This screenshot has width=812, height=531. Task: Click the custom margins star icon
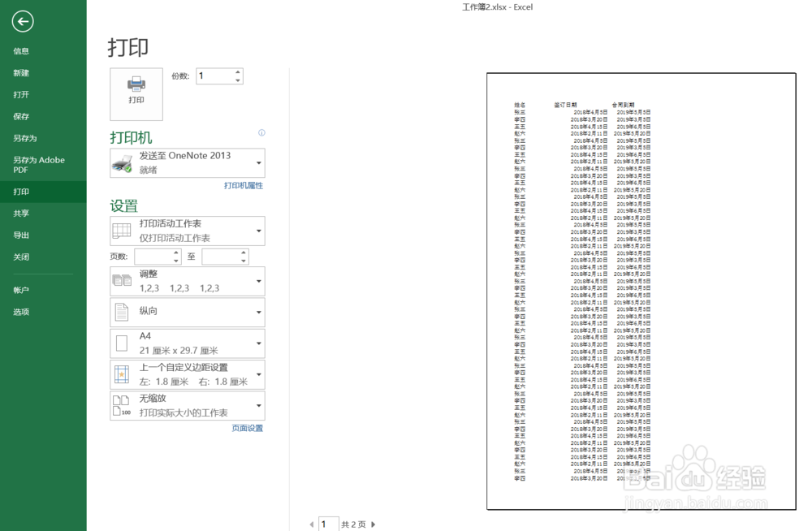pos(122,374)
